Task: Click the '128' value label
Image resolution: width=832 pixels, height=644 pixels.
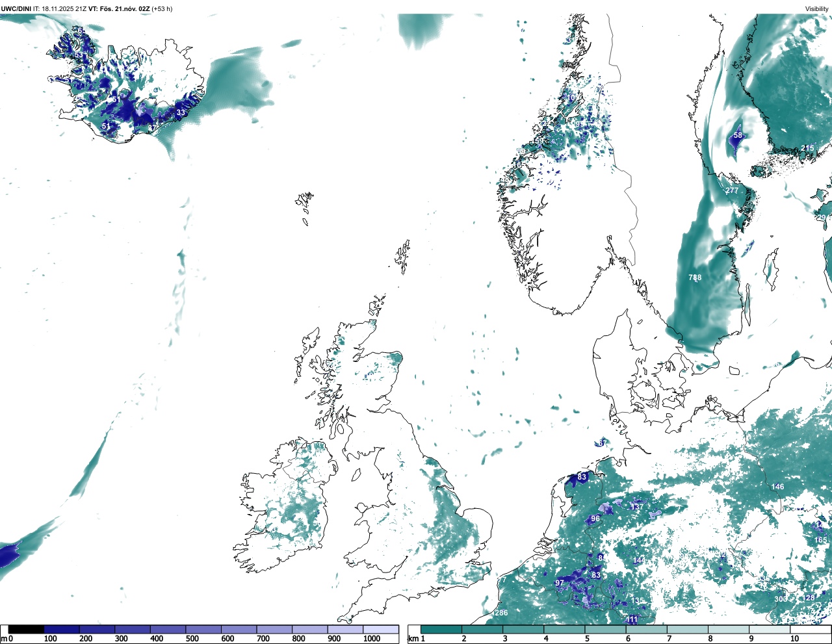Action: (x=809, y=599)
